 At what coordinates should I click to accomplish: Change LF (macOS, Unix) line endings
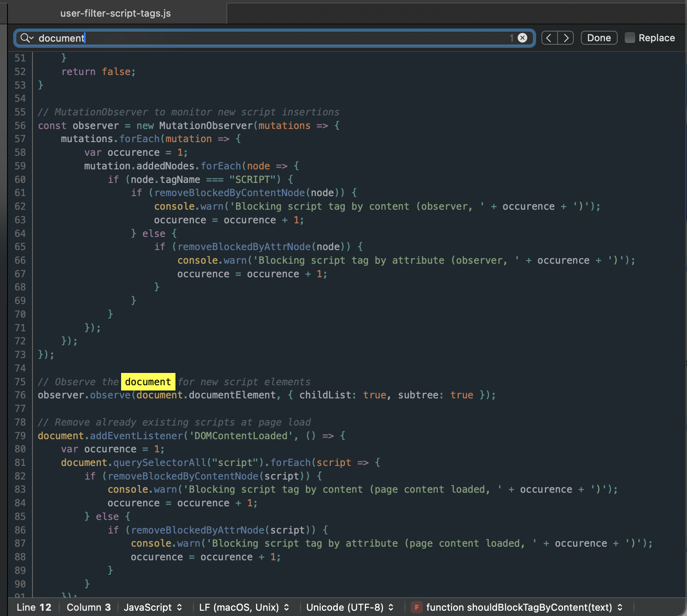point(244,607)
